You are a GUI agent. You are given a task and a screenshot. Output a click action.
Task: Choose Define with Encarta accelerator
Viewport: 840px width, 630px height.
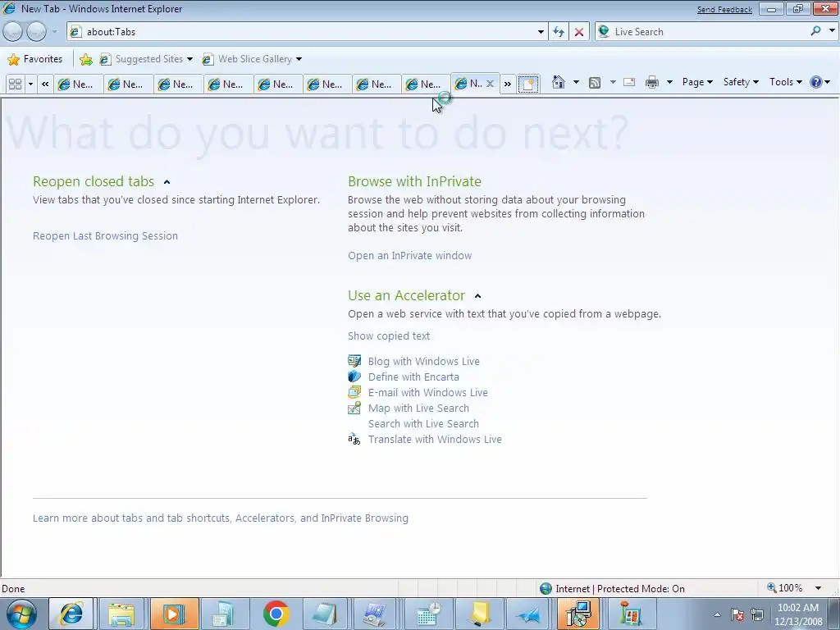pos(413,377)
